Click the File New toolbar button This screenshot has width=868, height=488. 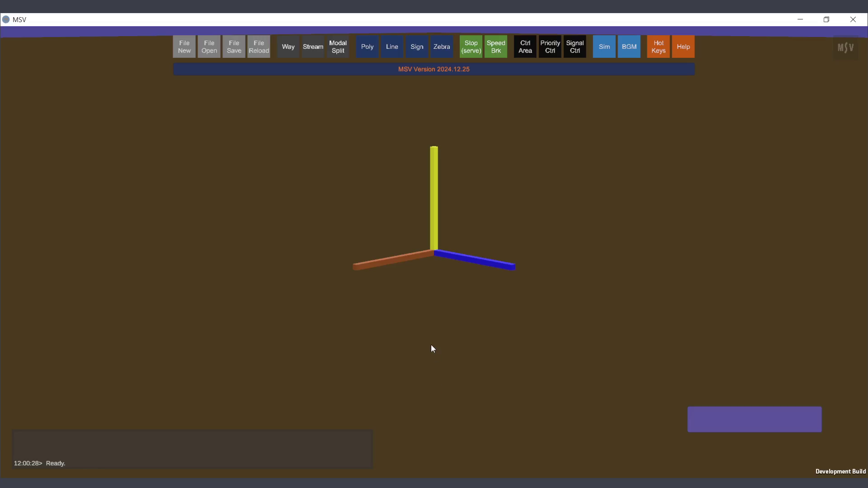184,47
